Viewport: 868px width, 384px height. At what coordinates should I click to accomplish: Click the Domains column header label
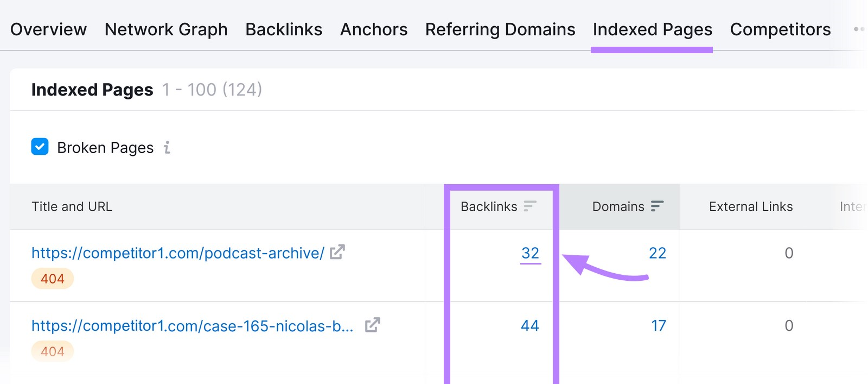click(x=618, y=206)
